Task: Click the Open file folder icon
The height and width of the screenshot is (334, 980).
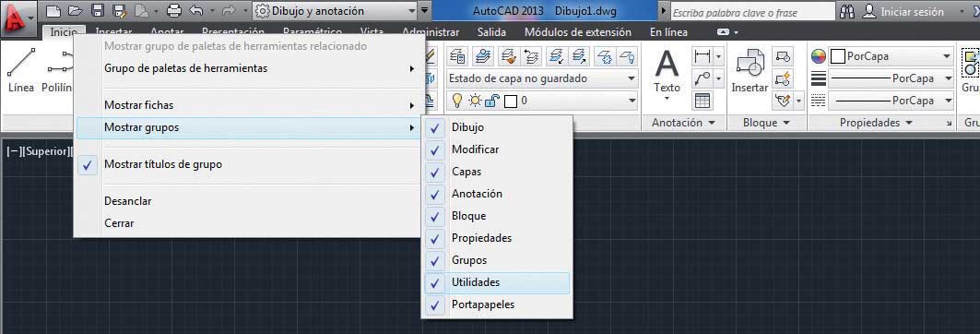Action: point(75,11)
